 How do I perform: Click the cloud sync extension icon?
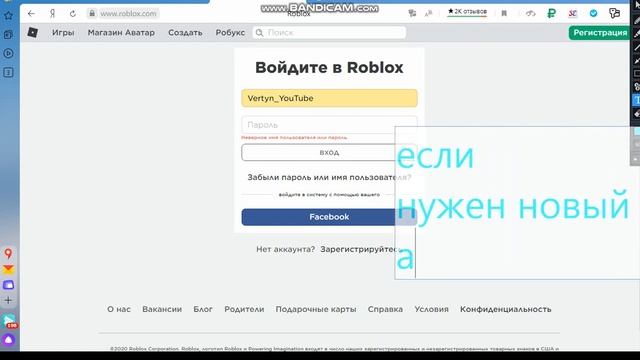click(530, 13)
